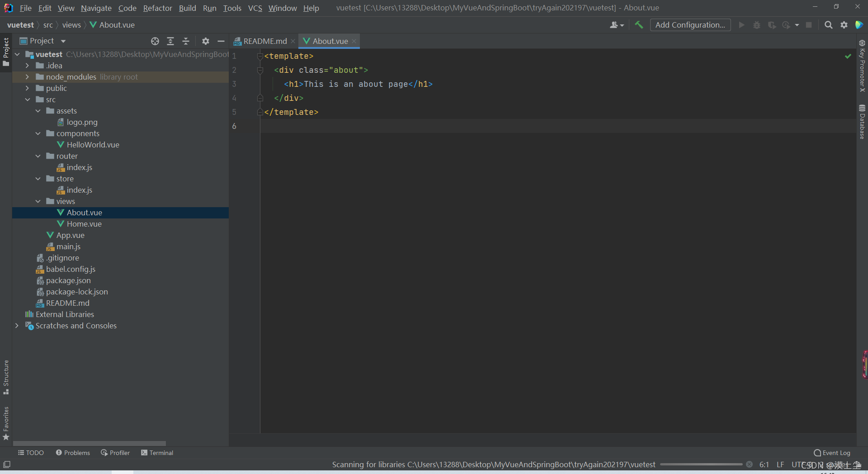Click the Run play icon
Screen dimensions: 868x474
point(741,25)
